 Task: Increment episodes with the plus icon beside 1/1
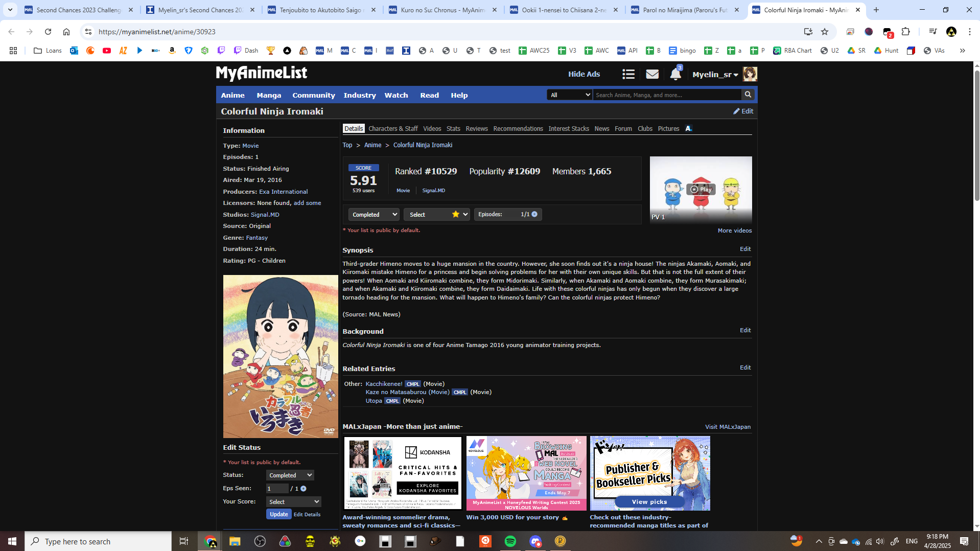[534, 214]
